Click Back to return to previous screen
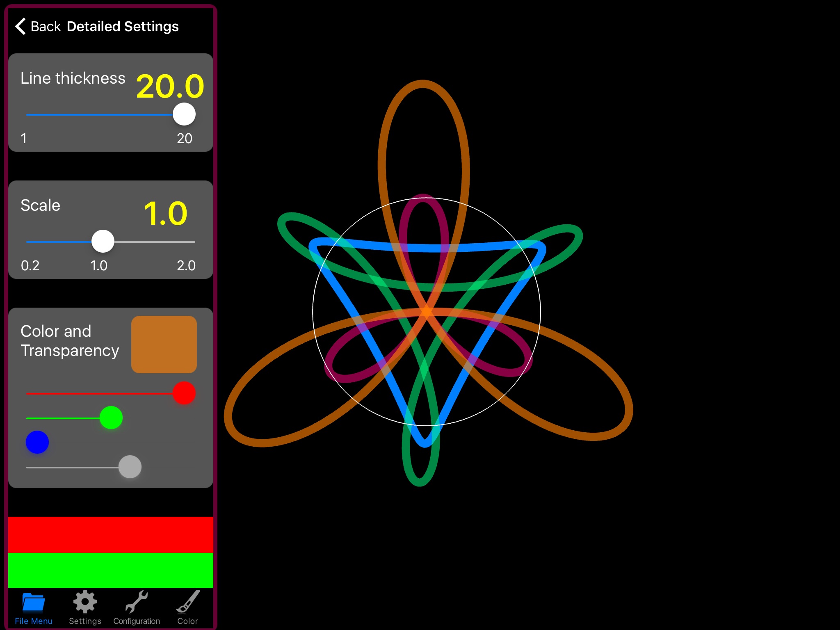840x630 pixels. coord(38,26)
